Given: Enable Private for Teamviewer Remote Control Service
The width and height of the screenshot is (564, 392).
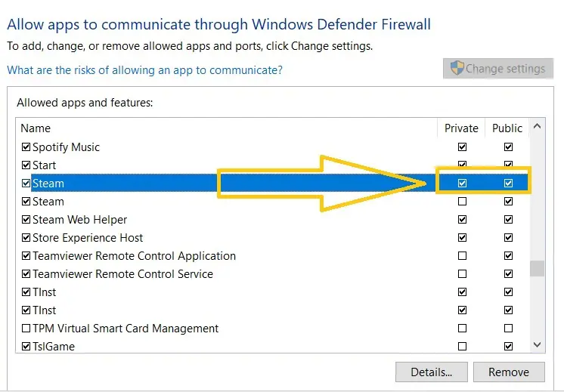Looking at the screenshot, I should tap(462, 273).
